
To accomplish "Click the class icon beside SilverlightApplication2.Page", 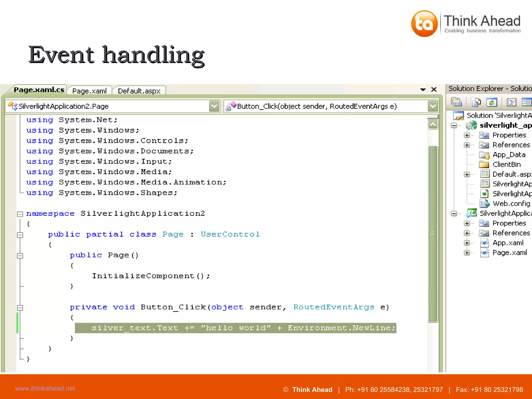I will click(12, 106).
